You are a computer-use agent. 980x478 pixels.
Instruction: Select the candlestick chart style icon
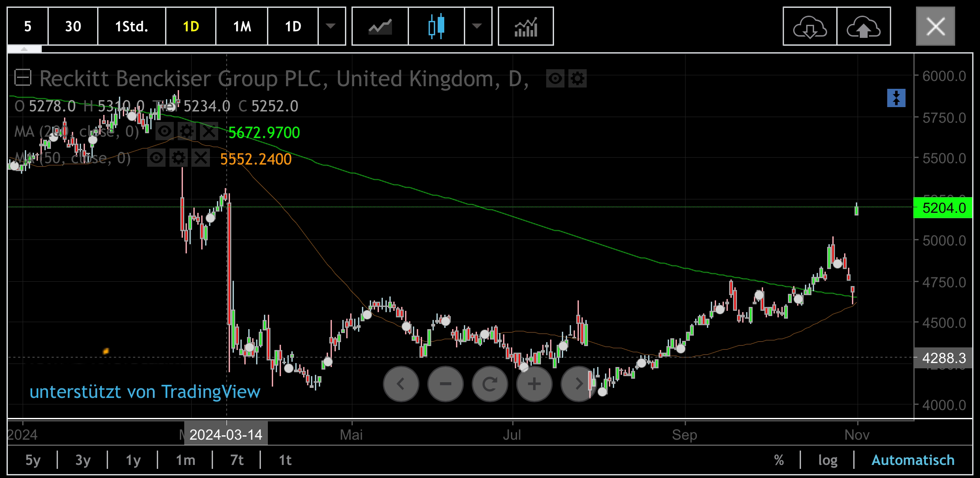tap(436, 26)
